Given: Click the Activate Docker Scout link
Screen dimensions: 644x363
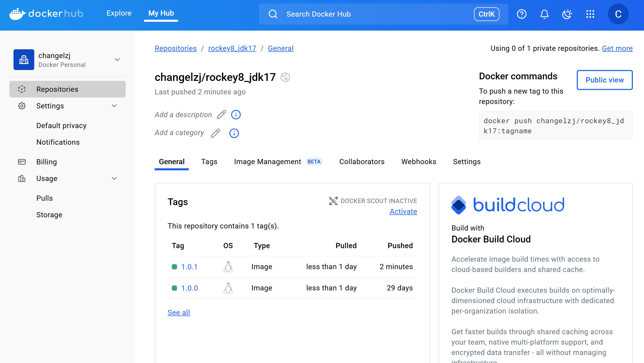Looking at the screenshot, I should [x=403, y=211].
